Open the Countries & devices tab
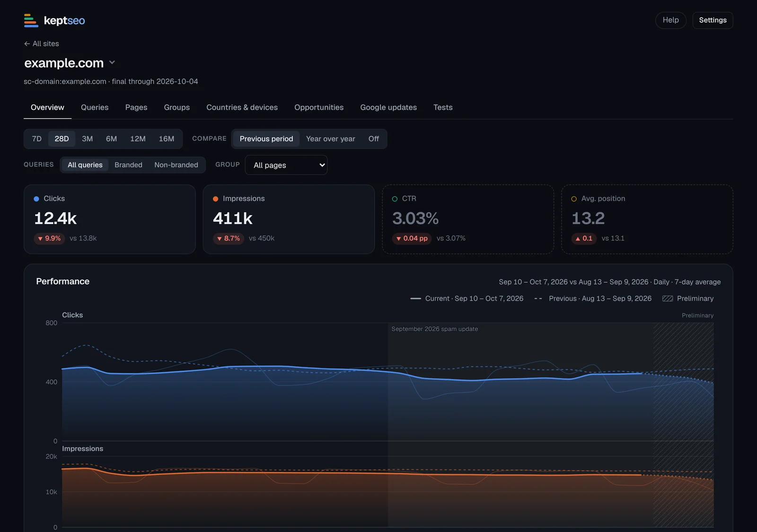 242,107
